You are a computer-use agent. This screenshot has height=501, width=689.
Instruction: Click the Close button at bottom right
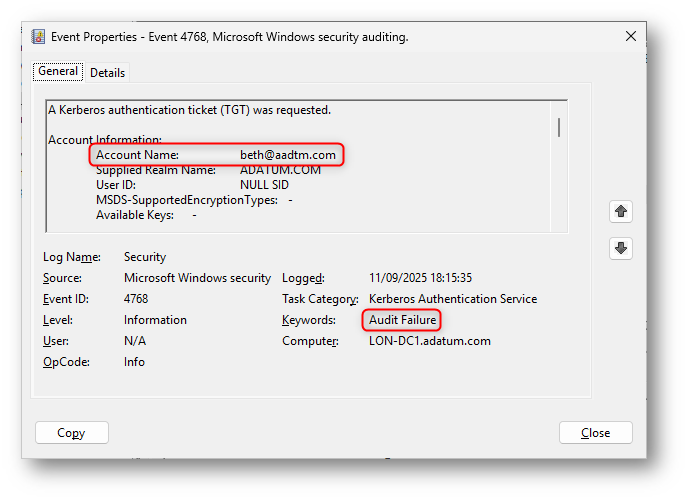tap(595, 433)
